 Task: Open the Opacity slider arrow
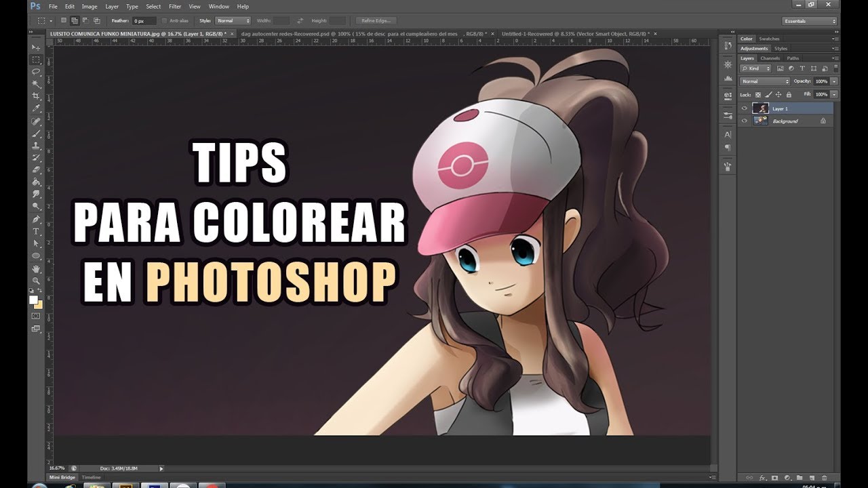click(834, 81)
